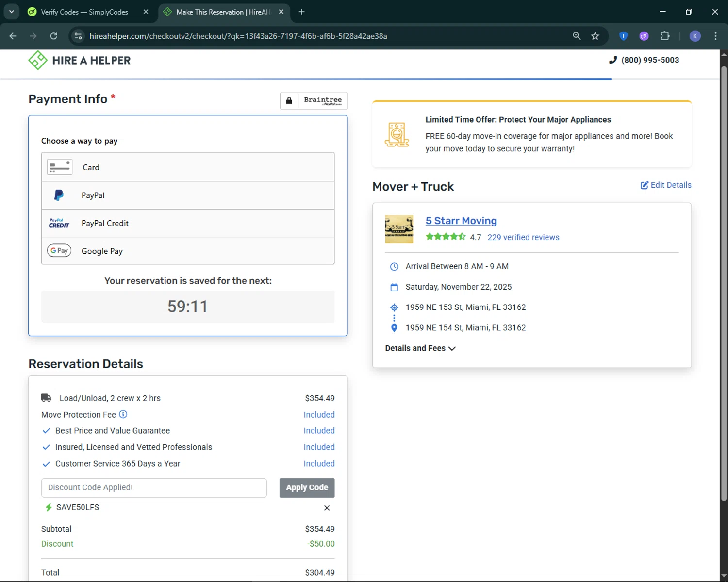
Task: Click the Move Protection Fee info icon
Action: tap(123, 414)
